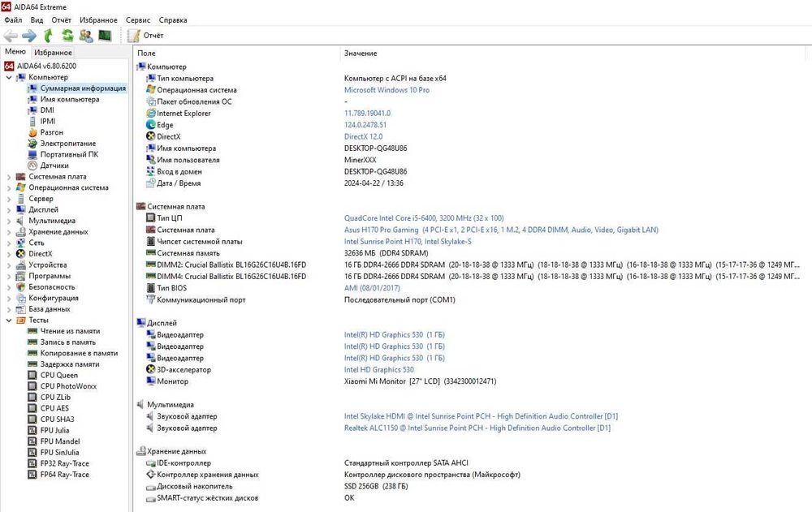Viewport: 812px width, 512px height.
Task: Click the FPU SinJulia benchmark icon
Action: pos(32,453)
